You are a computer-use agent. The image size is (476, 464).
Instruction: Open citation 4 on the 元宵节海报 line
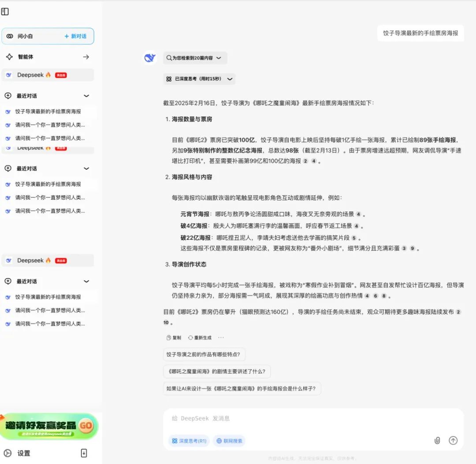click(x=358, y=214)
